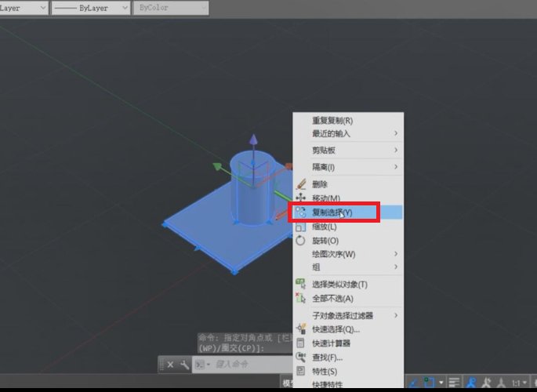This screenshot has width=537, height=392.
Task: Close the command line window
Action: pos(170,365)
